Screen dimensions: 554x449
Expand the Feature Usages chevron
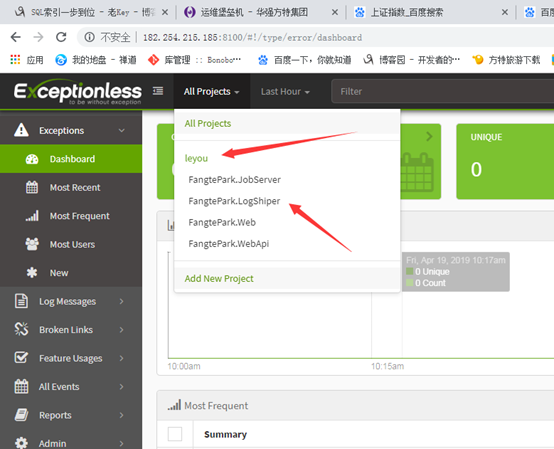(x=122, y=358)
